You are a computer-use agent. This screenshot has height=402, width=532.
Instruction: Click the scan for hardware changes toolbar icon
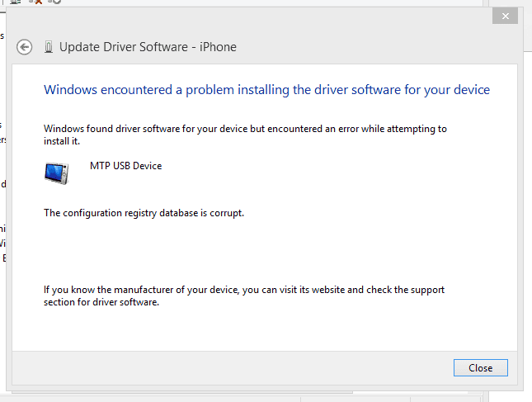coord(54,2)
